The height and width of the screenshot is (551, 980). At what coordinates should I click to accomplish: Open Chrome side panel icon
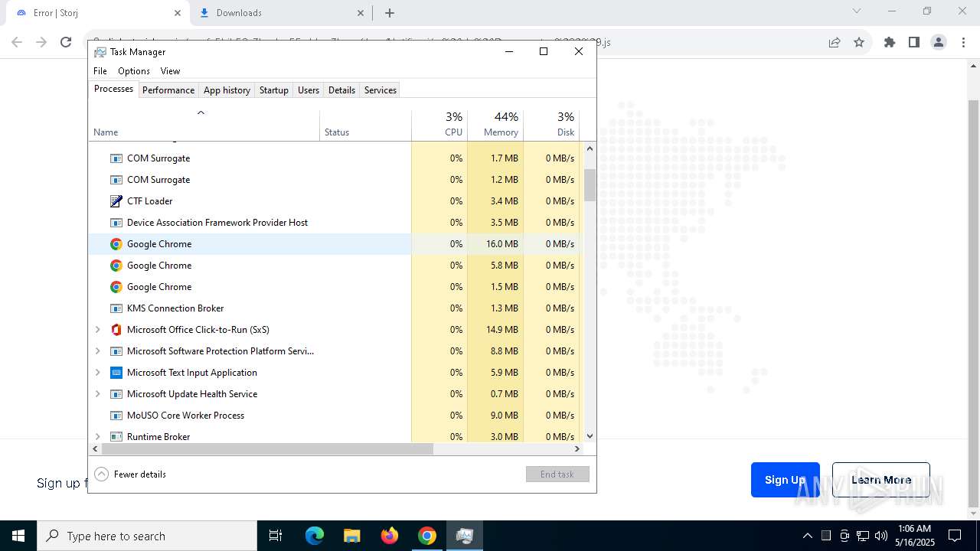click(914, 42)
